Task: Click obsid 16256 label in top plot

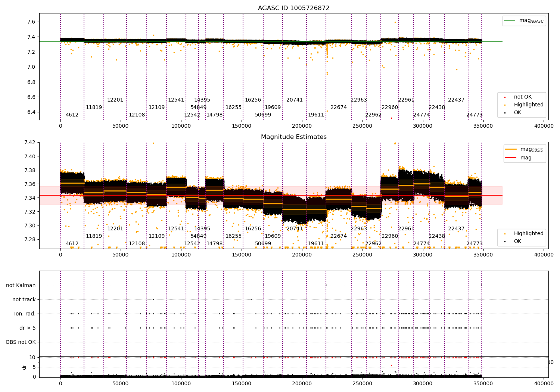Action: (253, 100)
